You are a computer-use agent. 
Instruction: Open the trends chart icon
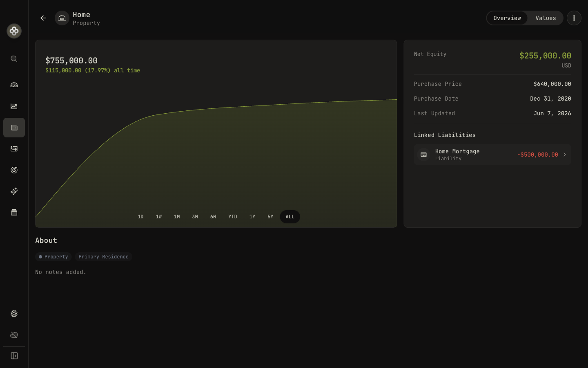tap(14, 106)
